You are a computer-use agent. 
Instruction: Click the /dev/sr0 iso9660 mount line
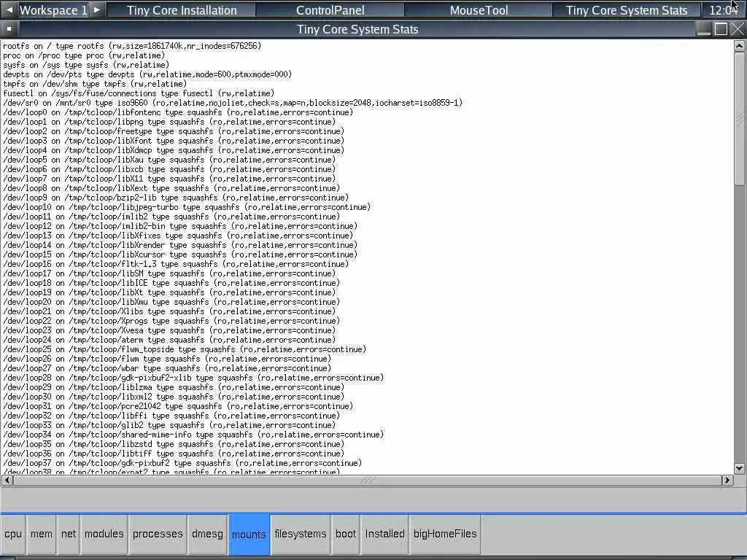tap(233, 103)
